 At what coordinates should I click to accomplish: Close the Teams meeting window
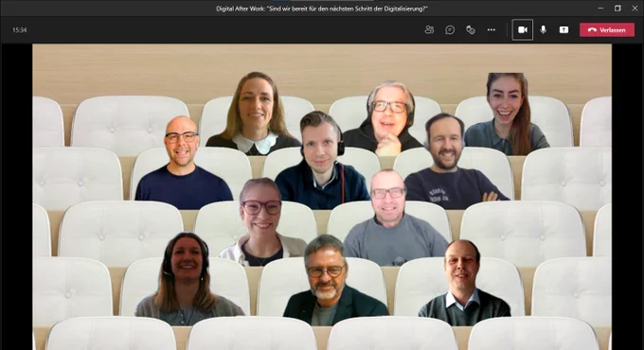pyautogui.click(x=635, y=8)
